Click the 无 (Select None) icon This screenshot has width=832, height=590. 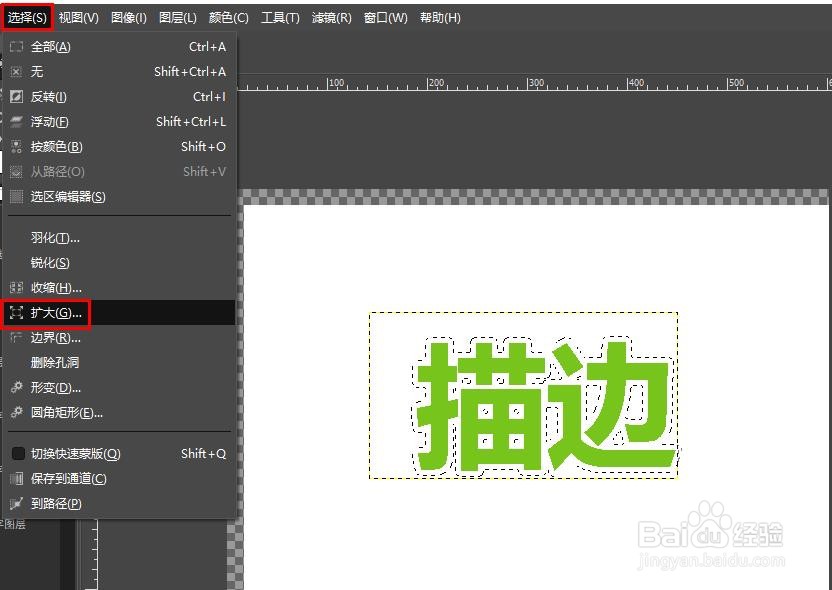coord(16,72)
